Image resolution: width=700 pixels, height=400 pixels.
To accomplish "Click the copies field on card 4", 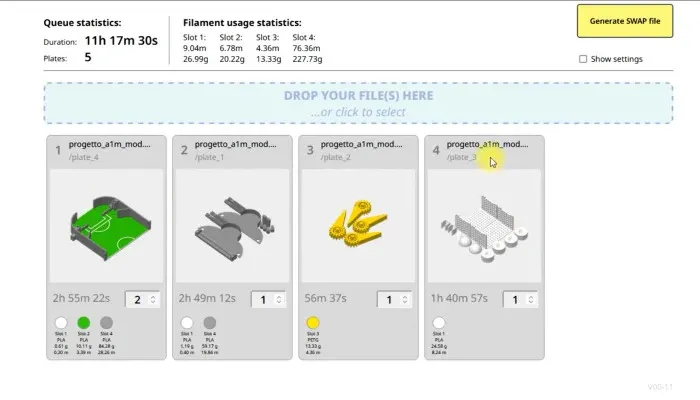I will (520, 300).
